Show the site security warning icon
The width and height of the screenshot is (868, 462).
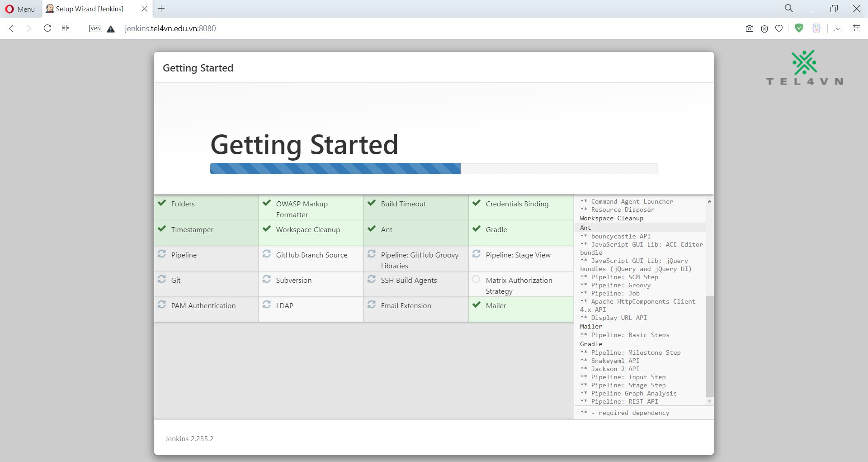pyautogui.click(x=111, y=29)
